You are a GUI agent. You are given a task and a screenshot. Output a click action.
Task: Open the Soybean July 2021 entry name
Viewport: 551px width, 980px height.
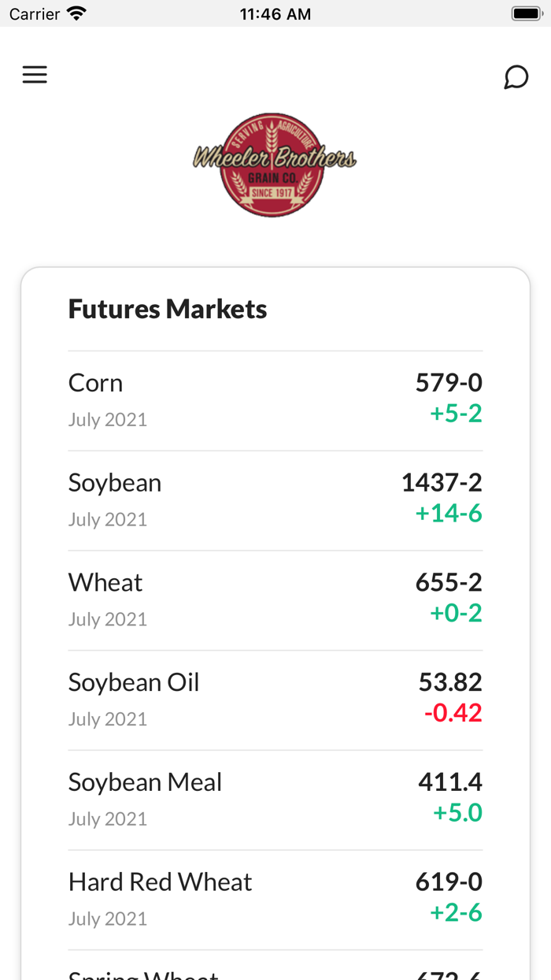click(115, 483)
